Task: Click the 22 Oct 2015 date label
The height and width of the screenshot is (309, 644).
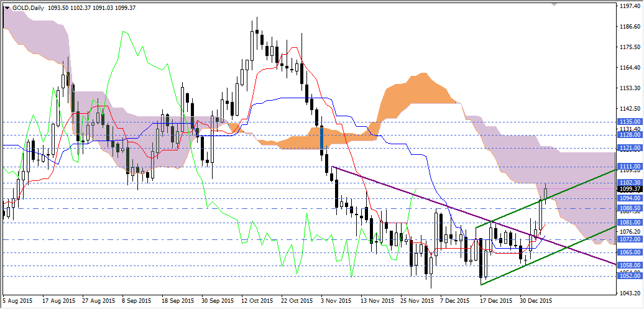Action: (297, 300)
